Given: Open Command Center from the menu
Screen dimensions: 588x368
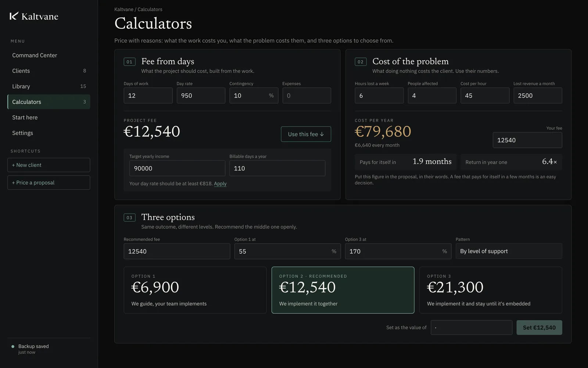Looking at the screenshot, I should coord(49,55).
